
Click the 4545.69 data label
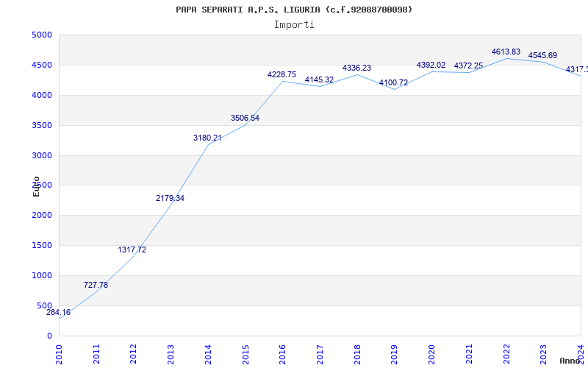pyautogui.click(x=542, y=56)
